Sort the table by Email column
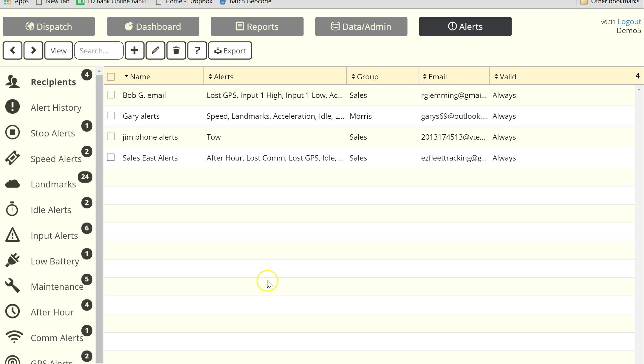The height and width of the screenshot is (364, 644). tap(437, 76)
